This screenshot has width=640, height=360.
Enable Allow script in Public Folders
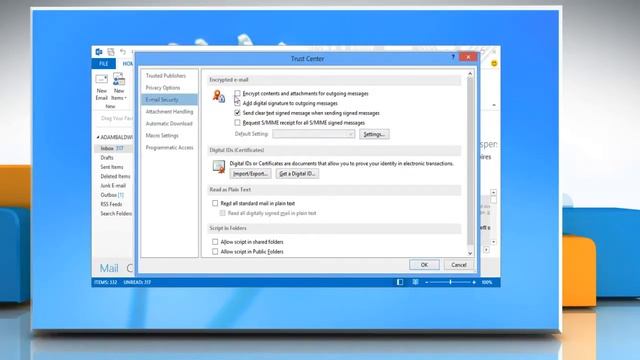click(215, 252)
